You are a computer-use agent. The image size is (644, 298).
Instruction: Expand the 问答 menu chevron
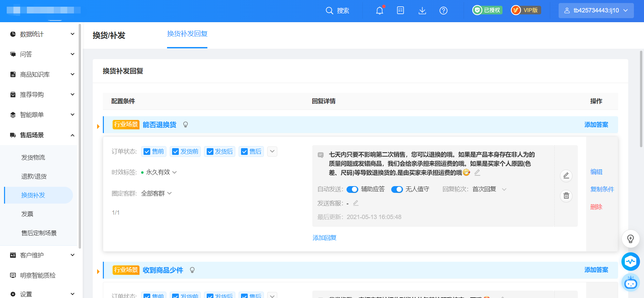tap(72, 54)
